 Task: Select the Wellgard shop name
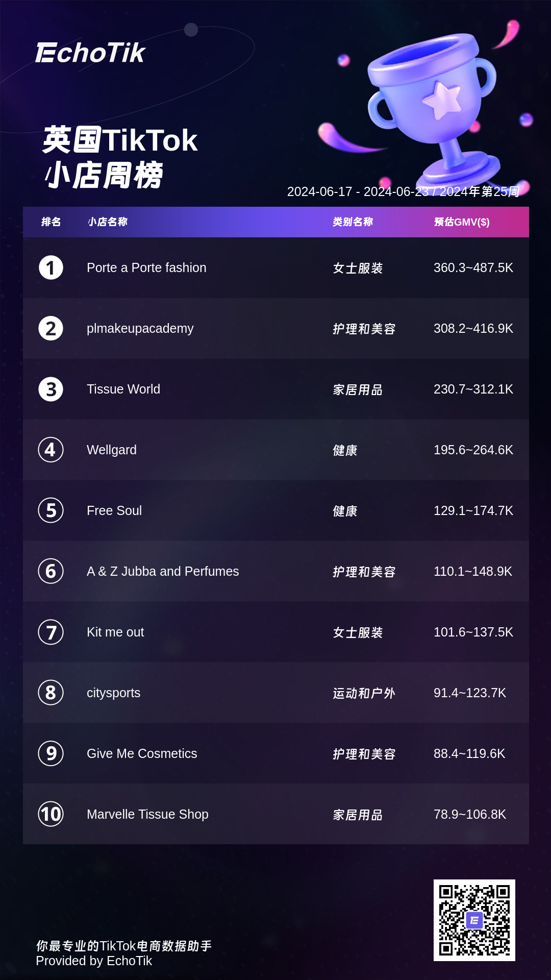coord(112,450)
